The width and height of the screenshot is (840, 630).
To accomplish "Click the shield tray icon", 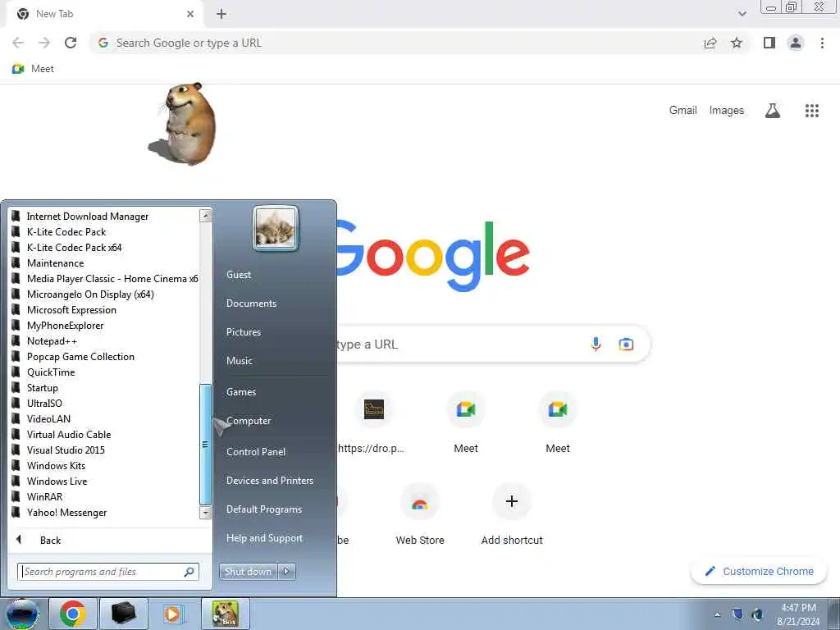I will coord(737,614).
